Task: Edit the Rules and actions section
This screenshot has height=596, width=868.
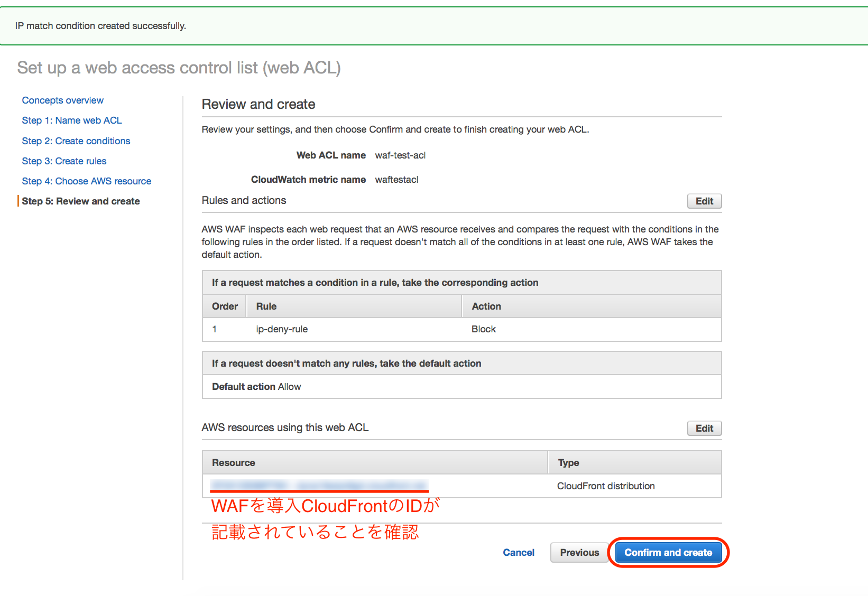Action: click(704, 201)
